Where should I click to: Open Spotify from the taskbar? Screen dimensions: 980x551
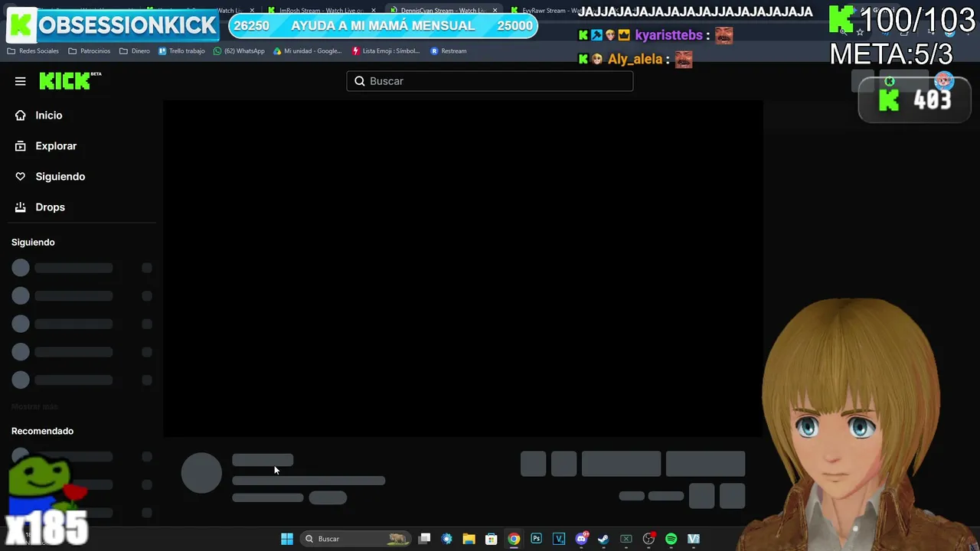point(671,539)
